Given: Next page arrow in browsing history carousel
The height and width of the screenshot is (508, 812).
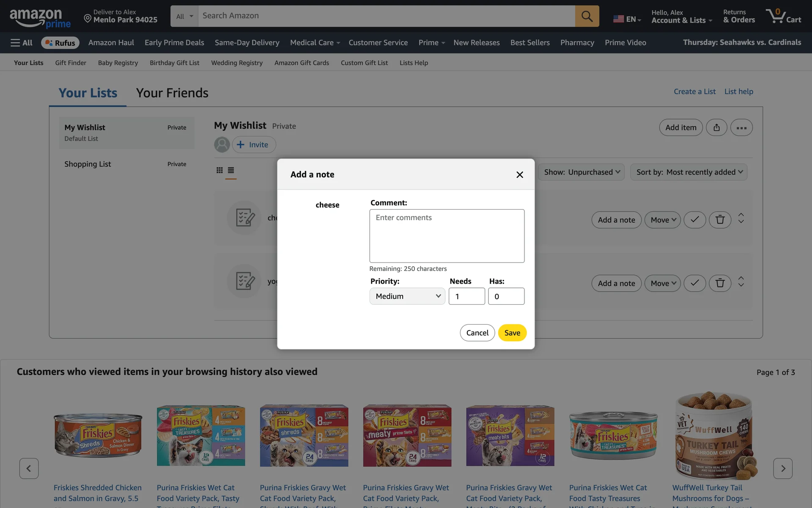Looking at the screenshot, I should pos(783,468).
